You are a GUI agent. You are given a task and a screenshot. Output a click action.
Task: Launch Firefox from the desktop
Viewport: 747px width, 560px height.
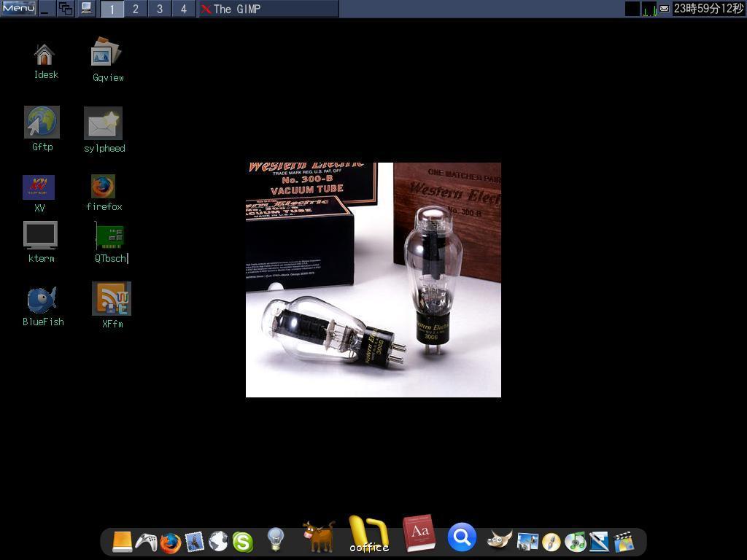pos(103,187)
